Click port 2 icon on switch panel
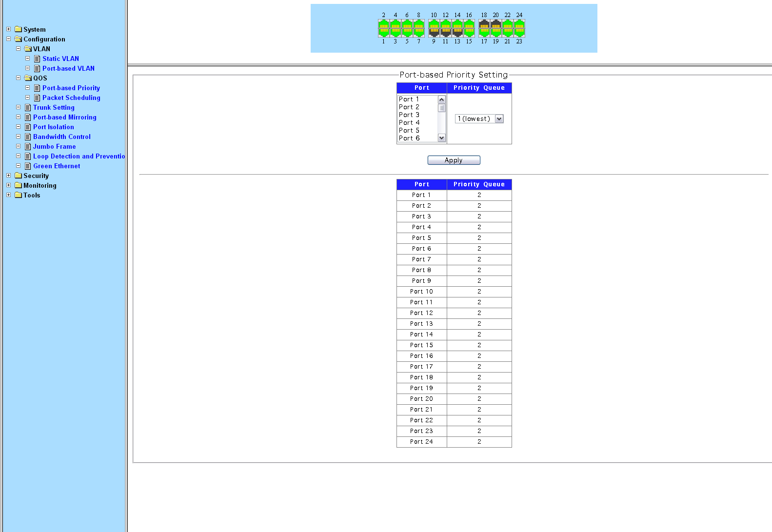 pos(384,24)
